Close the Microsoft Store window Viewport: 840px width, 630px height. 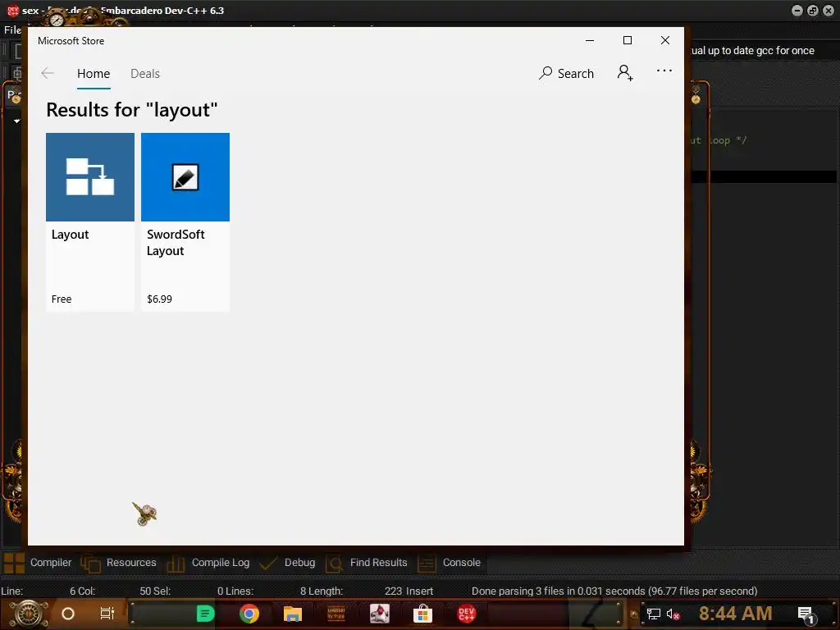(664, 40)
